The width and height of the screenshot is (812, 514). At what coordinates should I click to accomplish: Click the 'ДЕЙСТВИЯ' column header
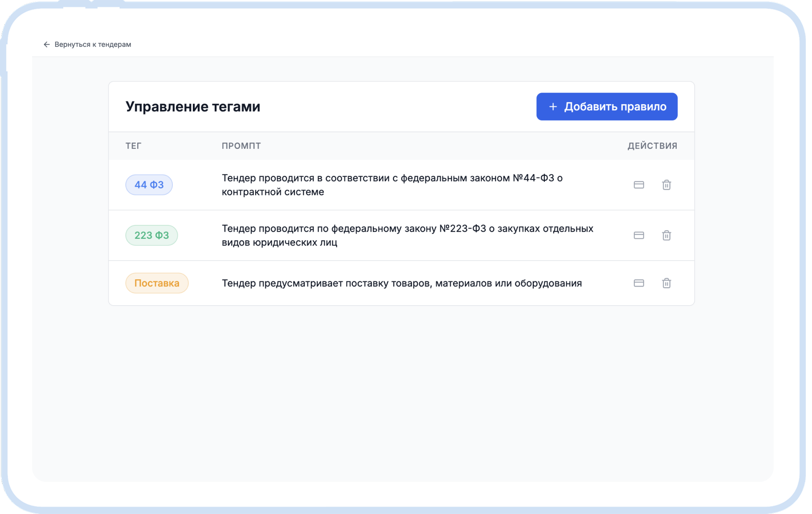point(652,146)
